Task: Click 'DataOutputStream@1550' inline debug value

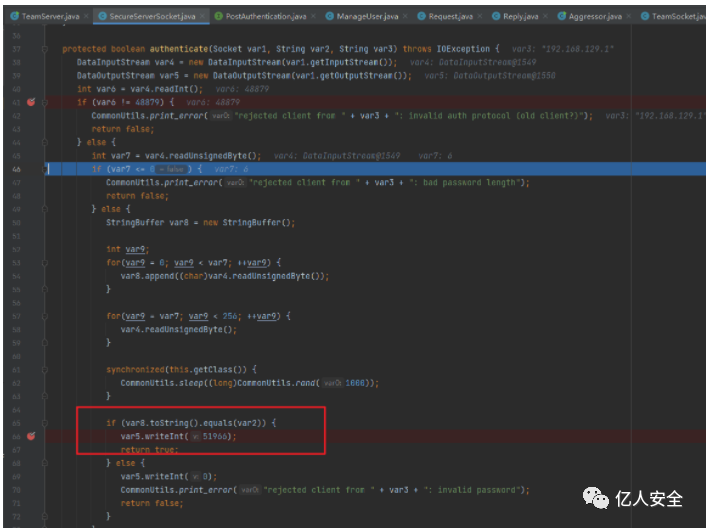Action: [x=504, y=75]
